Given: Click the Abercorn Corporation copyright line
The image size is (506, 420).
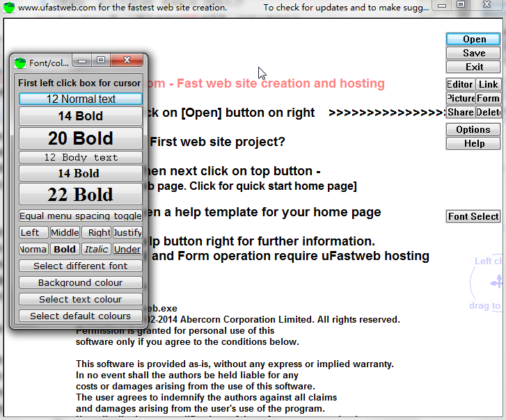Looking at the screenshot, I should [274, 319].
